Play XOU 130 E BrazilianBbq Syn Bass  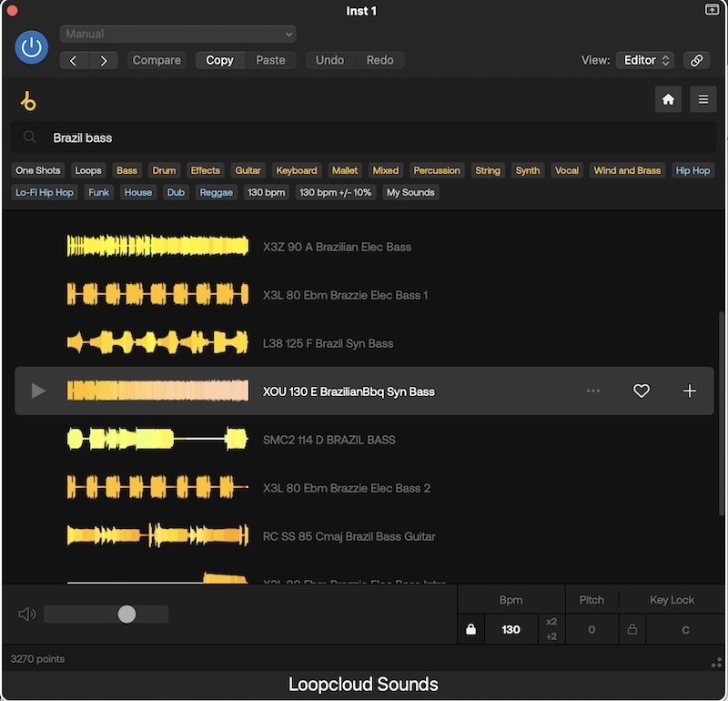[x=38, y=391]
